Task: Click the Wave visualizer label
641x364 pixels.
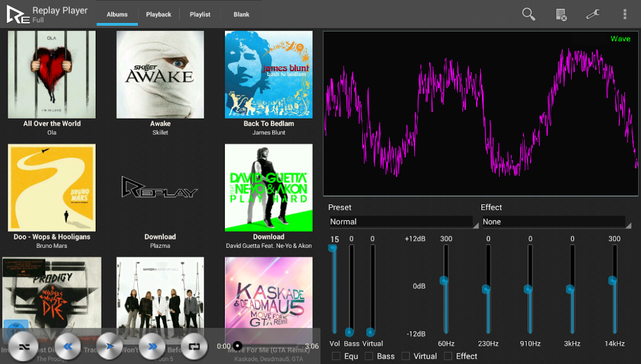Action: click(620, 39)
